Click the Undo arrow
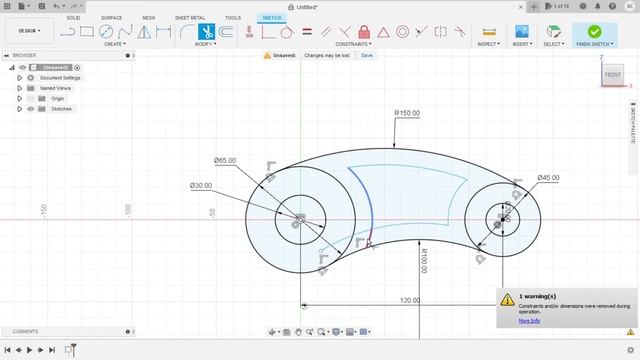The height and width of the screenshot is (360, 640). pyautogui.click(x=56, y=6)
